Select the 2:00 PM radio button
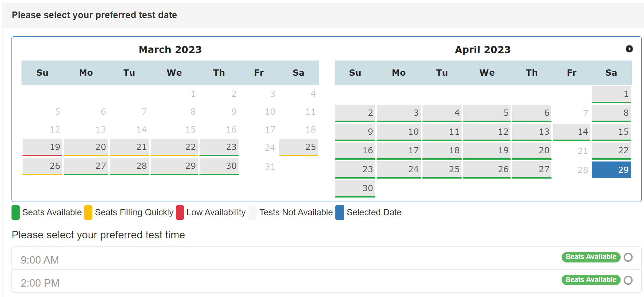 [x=628, y=280]
